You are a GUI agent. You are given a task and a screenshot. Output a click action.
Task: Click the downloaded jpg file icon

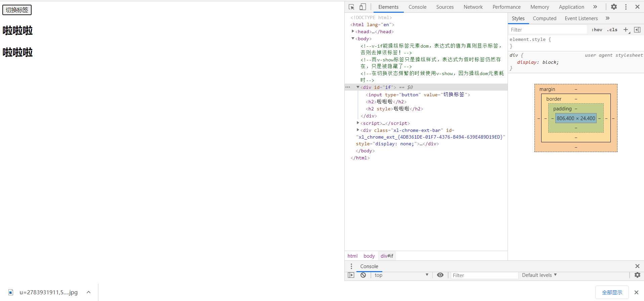tap(11, 292)
